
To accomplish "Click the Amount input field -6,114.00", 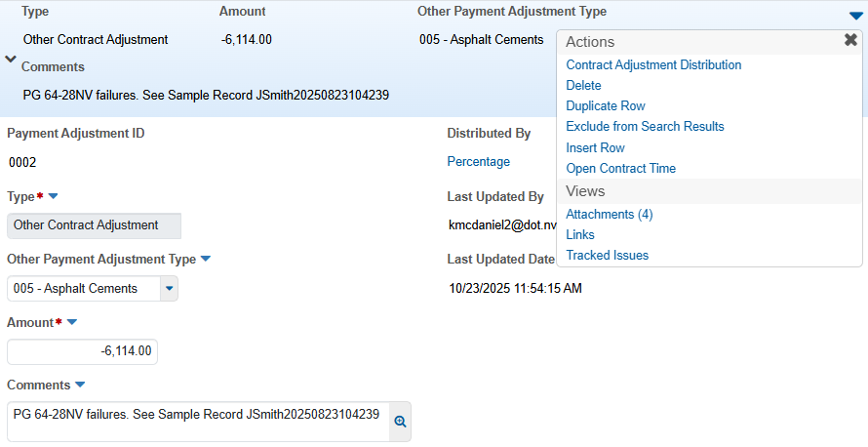I will point(82,351).
